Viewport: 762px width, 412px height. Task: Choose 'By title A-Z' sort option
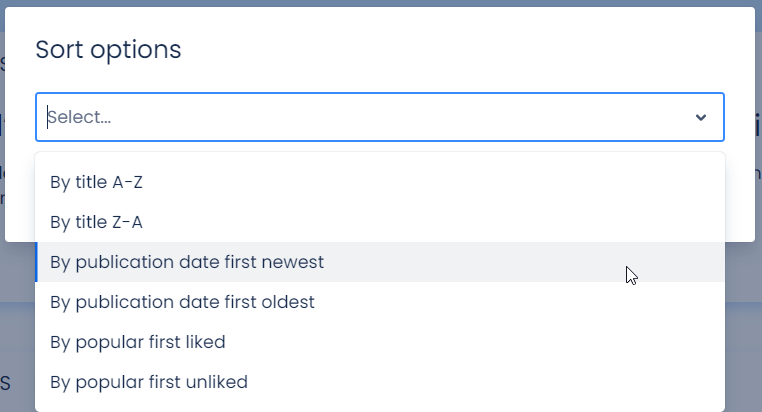click(104, 182)
